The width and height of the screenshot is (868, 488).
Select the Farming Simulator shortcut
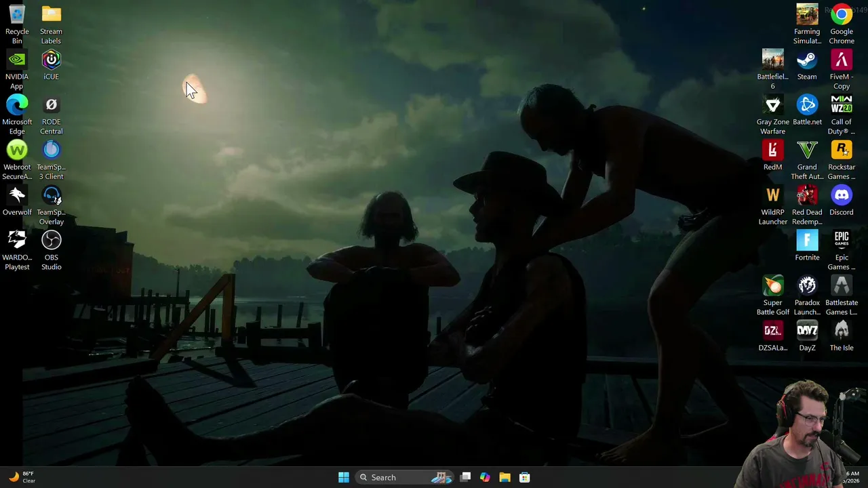(807, 24)
